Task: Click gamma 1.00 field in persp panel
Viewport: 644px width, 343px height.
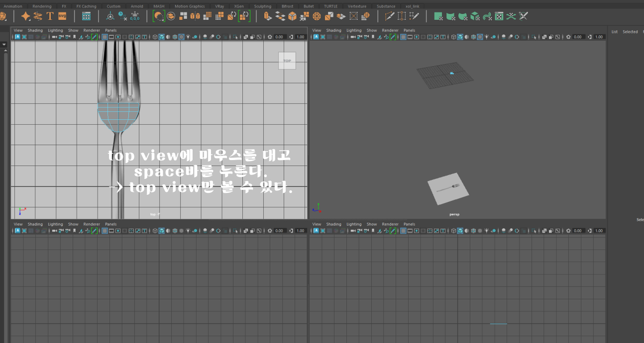Action: (x=599, y=37)
